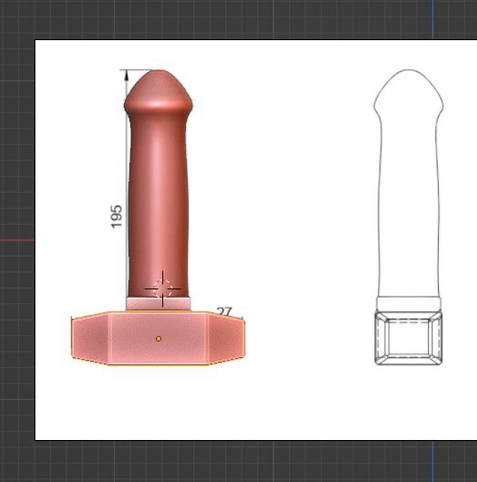Screen dimensions: 477x482
Task: Click the "195" height dimension label
Action: (x=116, y=217)
